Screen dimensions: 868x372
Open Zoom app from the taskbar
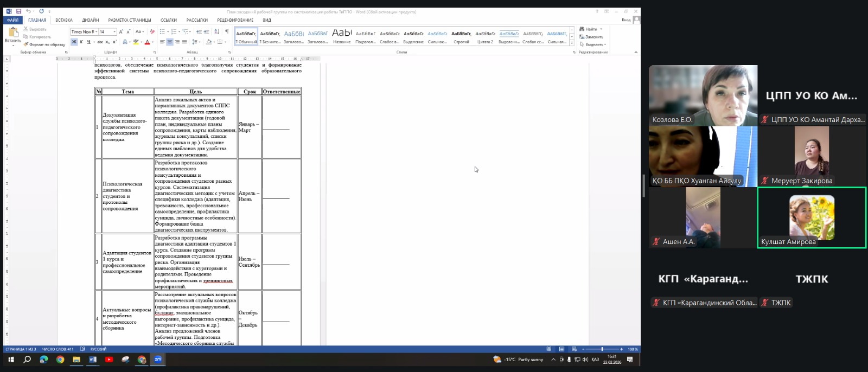click(158, 360)
